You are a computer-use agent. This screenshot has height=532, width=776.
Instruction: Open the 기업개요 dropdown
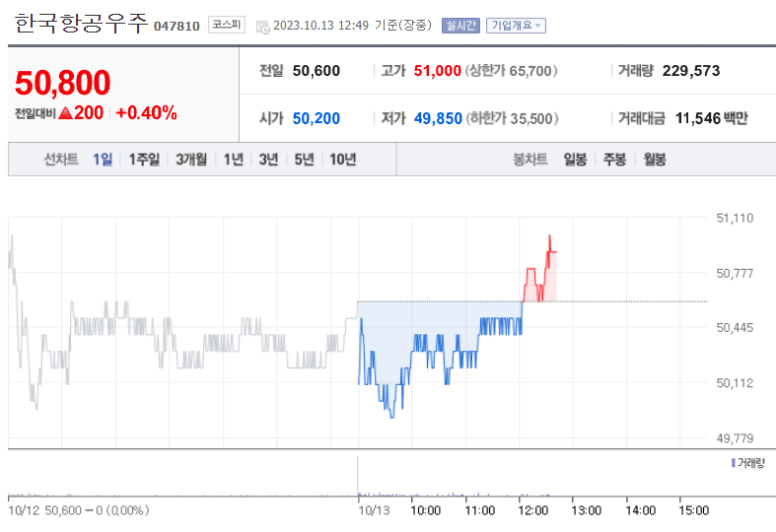click(x=516, y=26)
